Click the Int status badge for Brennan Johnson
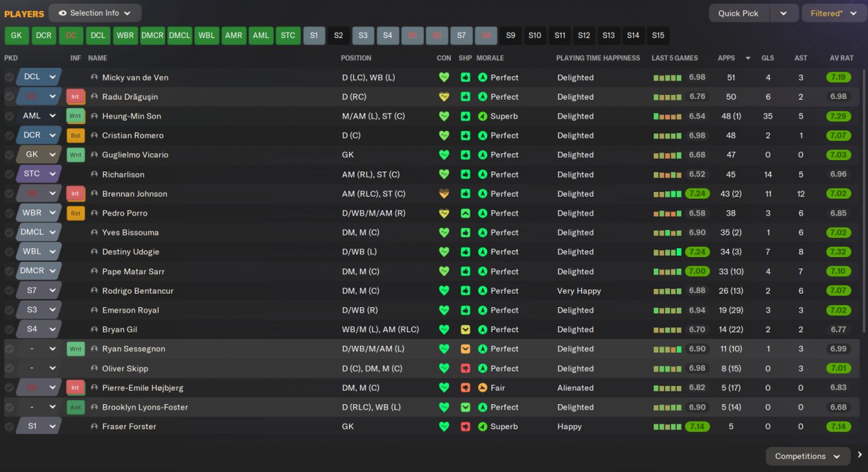The height and width of the screenshot is (472, 868). point(75,194)
